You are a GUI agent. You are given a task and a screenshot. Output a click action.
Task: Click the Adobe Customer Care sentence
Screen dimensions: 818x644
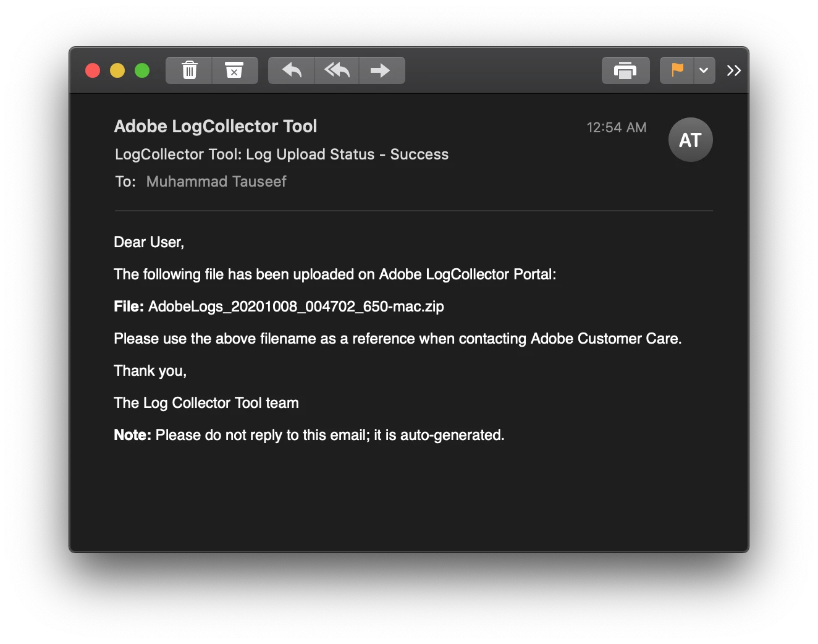[398, 339]
